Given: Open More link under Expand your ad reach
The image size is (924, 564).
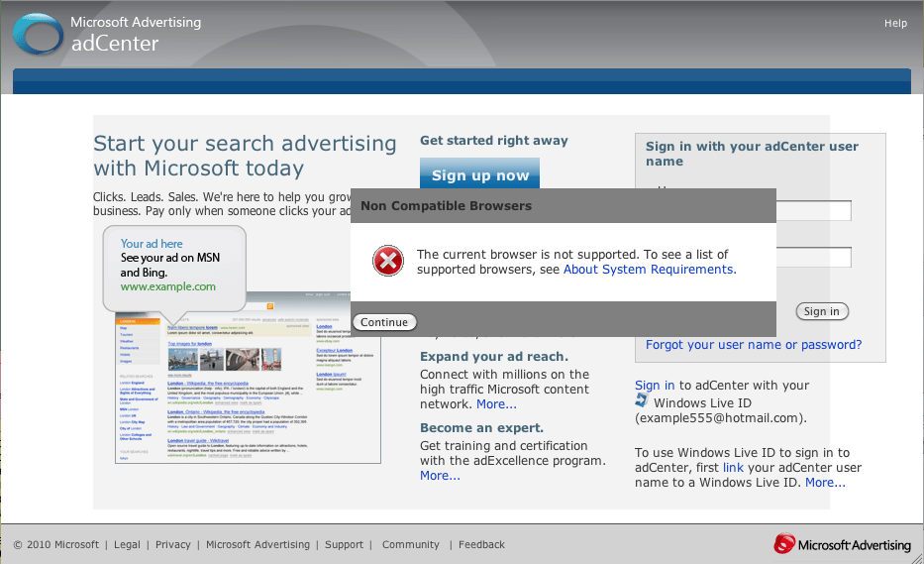Looking at the screenshot, I should point(496,404).
